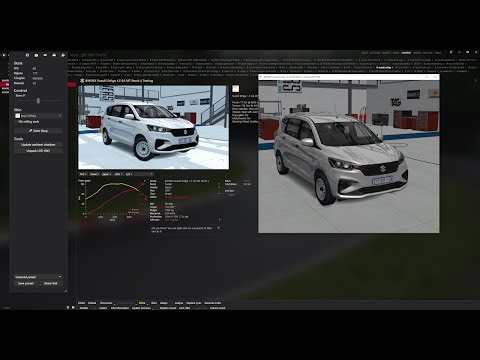Click the circular icon left of the camera icon
This screenshot has height=360, width=480.
[27, 55]
